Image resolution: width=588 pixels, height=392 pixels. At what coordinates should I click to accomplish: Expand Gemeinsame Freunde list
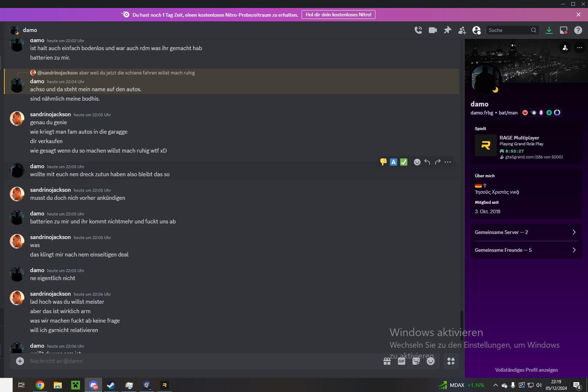click(x=526, y=250)
